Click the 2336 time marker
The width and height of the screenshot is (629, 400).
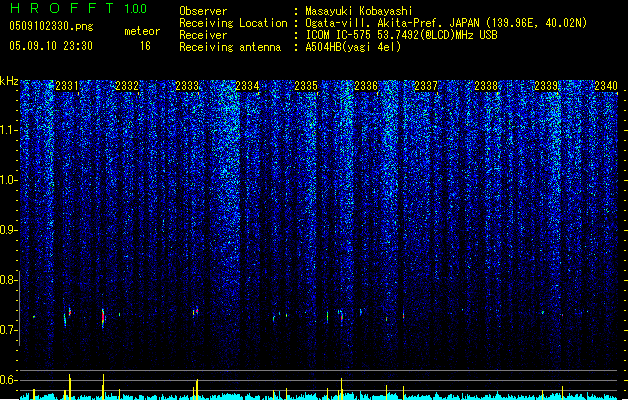point(366,86)
